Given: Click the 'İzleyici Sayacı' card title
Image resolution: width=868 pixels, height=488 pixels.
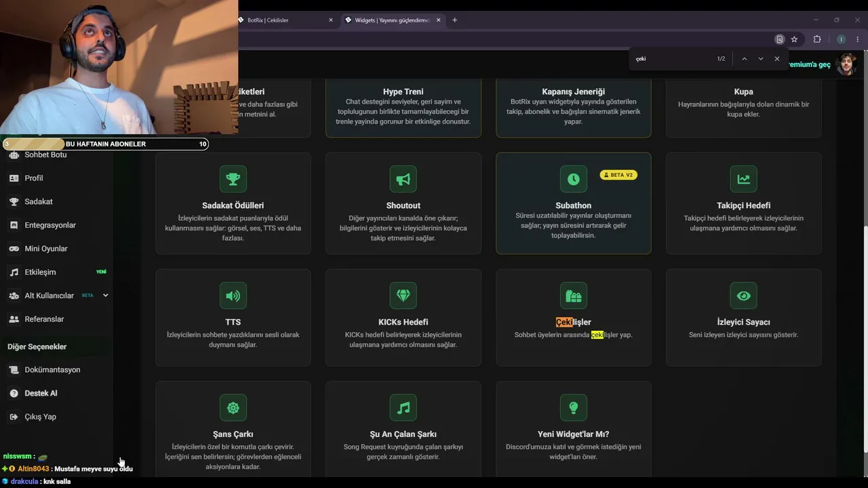Looking at the screenshot, I should [x=744, y=322].
